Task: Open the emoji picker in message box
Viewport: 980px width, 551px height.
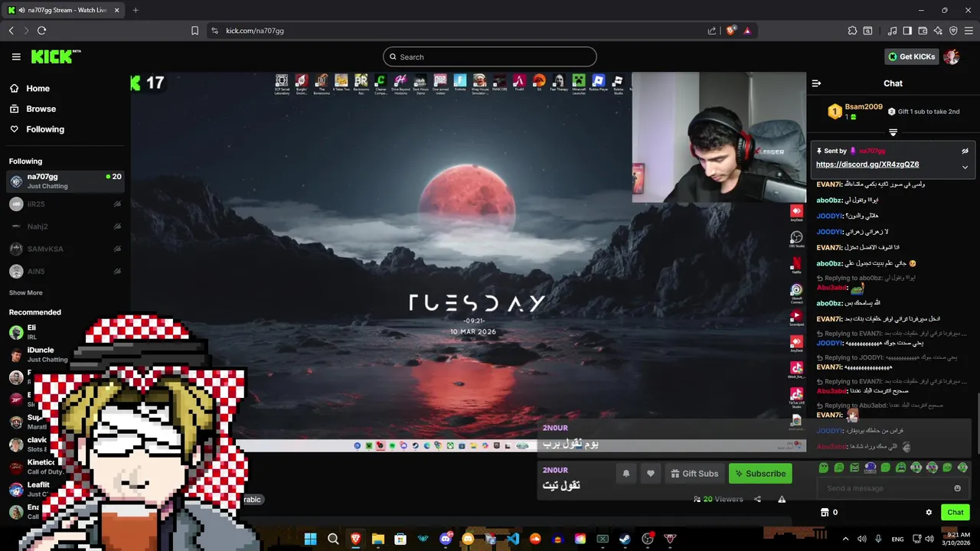Action: pos(957,488)
